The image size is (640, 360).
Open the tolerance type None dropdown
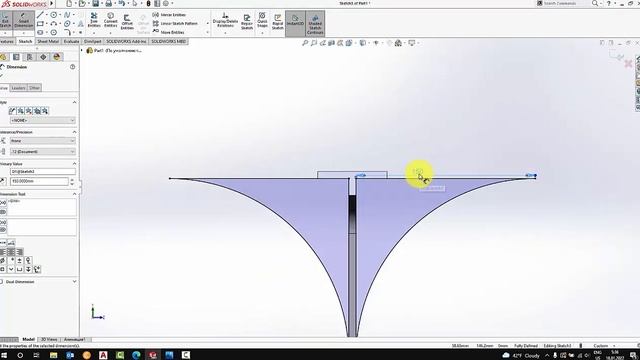tap(43, 141)
